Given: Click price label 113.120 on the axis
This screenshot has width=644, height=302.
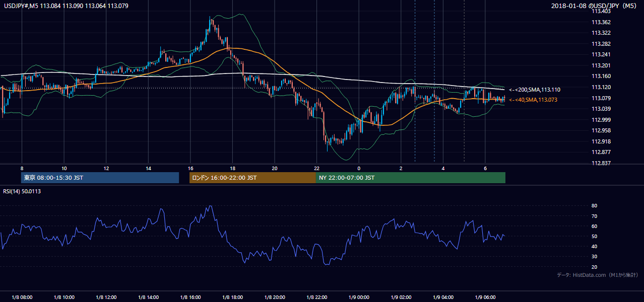Looking at the screenshot, I should pos(601,87).
